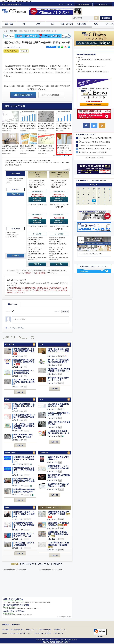Click the search magnifier icon button
The image size is (114, 644).
coord(96,18)
